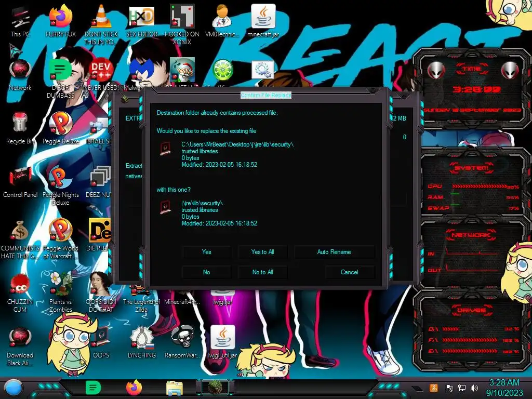Choose Yes to All in replace dialog

pyautogui.click(x=262, y=252)
